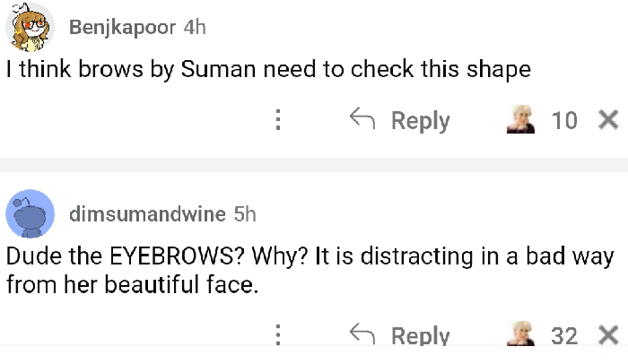Image resolution: width=628 pixels, height=364 pixels.
Task: Click the 5h timestamp on dimsumandwine's comment
Action: 244,213
